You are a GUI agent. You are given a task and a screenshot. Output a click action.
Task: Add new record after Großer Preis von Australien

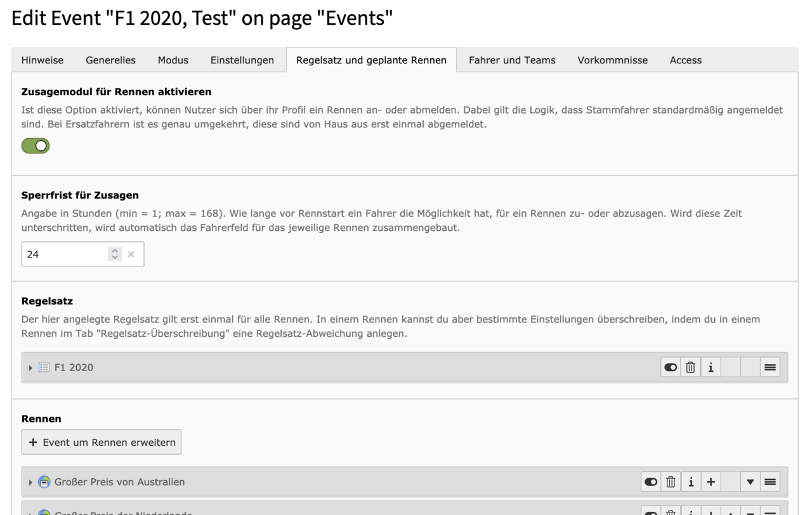(710, 482)
